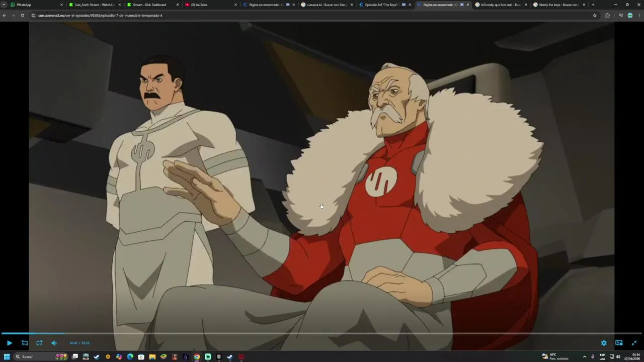Image resolution: width=644 pixels, height=362 pixels.
Task: Open Task View from taskbar
Action: click(x=75, y=356)
